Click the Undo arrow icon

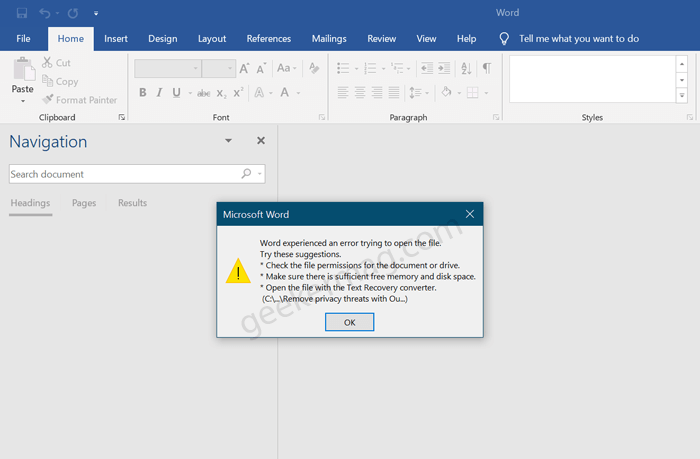[45, 13]
